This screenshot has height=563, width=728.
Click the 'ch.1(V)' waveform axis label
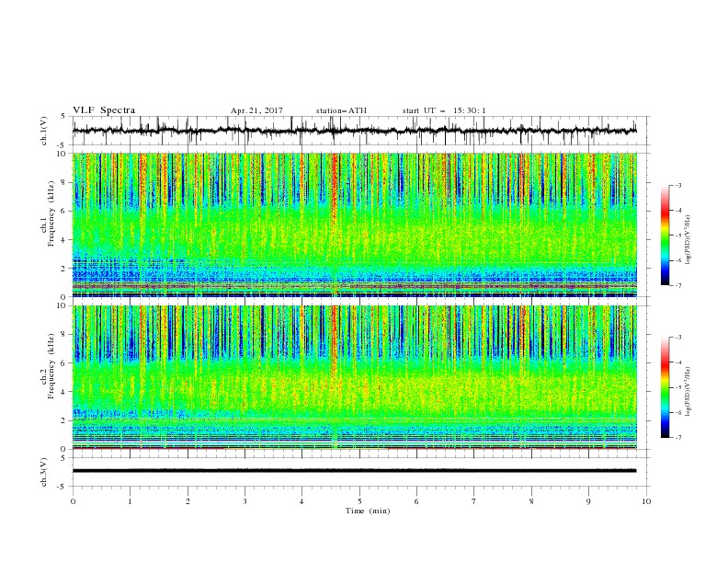(x=44, y=131)
